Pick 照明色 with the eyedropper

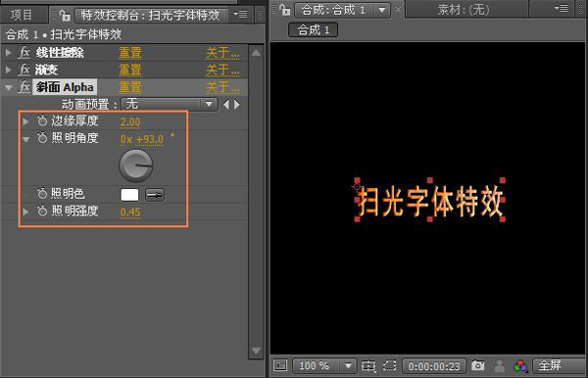point(155,195)
